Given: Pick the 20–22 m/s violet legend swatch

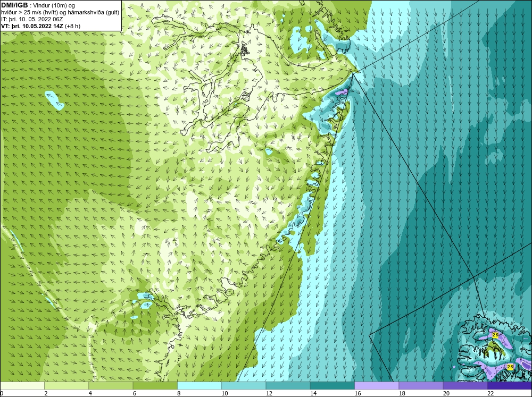Looking at the screenshot, I should pyautogui.click(x=465, y=386).
